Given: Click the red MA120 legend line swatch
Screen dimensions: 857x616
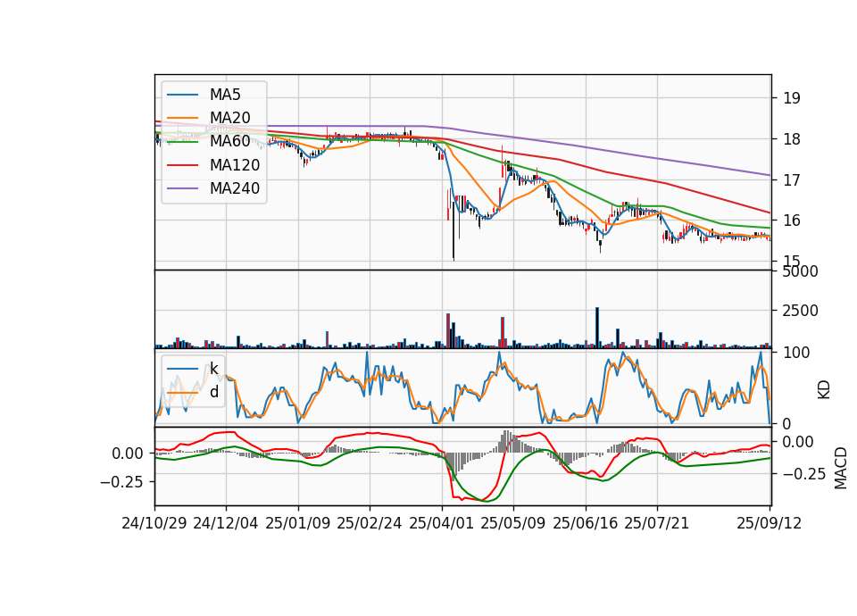Looking at the screenshot, I should 182,166.
